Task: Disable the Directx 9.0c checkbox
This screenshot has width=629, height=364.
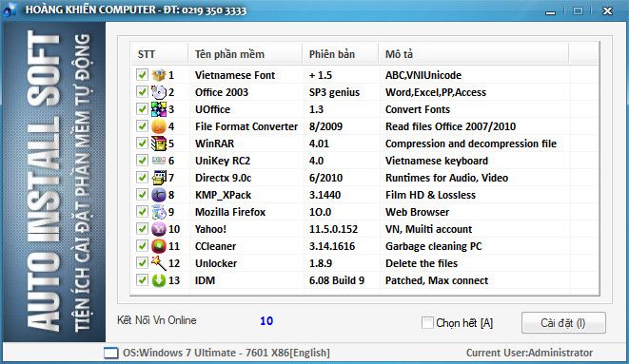Action: [x=142, y=178]
